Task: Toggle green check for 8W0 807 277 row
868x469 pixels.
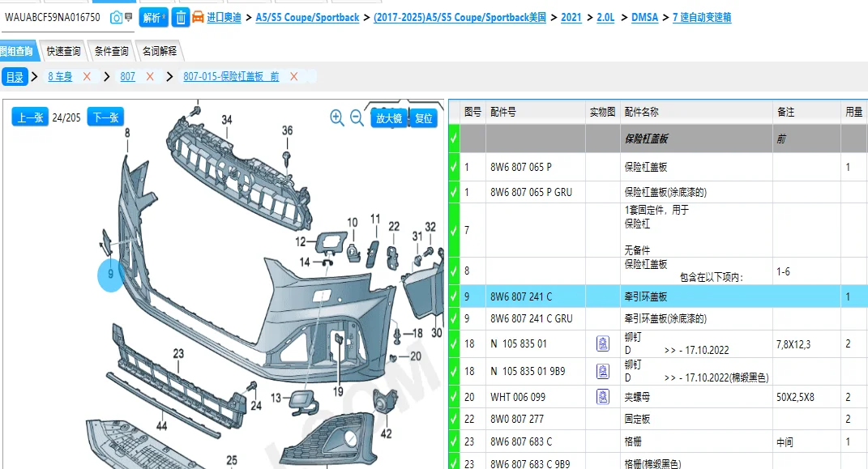Action: pyautogui.click(x=454, y=420)
